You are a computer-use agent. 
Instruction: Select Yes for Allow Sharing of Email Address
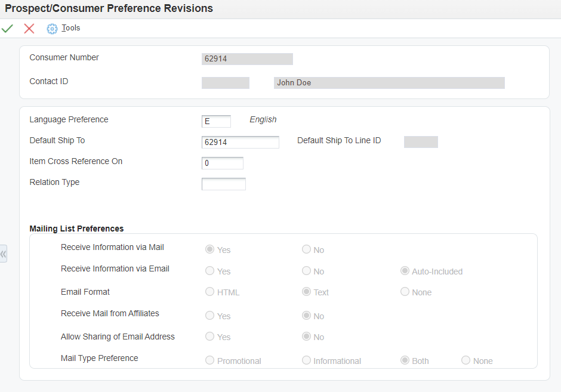pyautogui.click(x=209, y=337)
